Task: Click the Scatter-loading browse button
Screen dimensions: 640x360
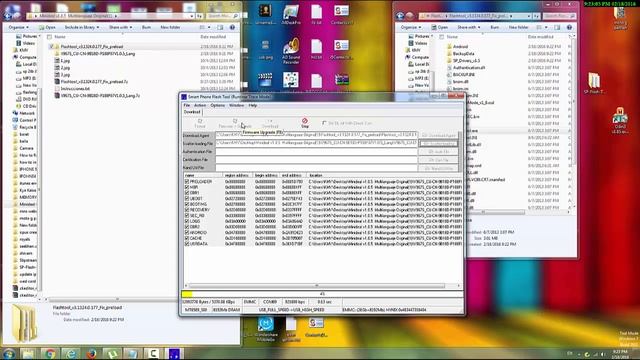Action: [x=438, y=144]
